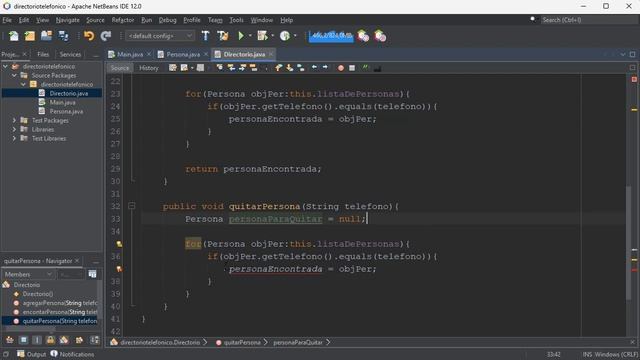
Task: Open the Tools menu
Action: coord(236,20)
